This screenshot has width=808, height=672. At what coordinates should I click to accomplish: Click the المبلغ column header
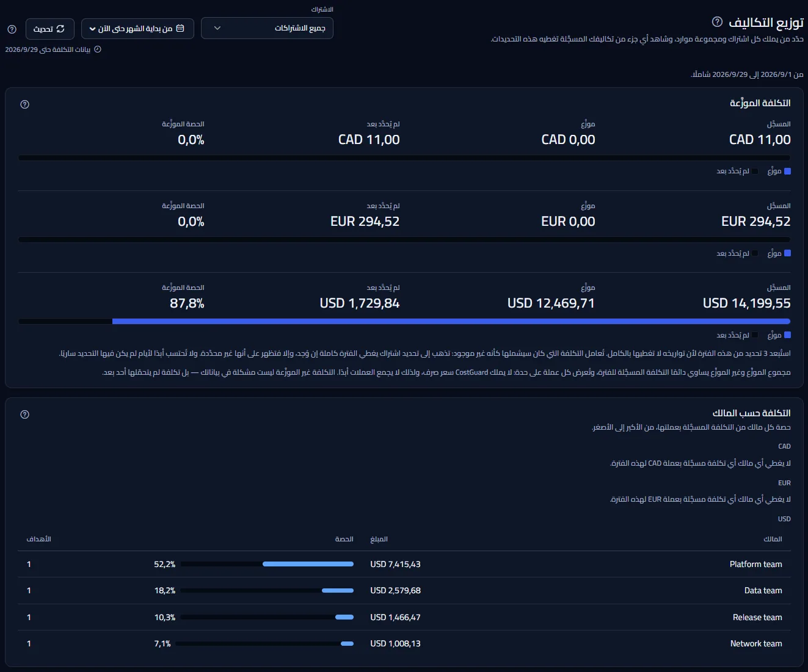tap(379, 539)
